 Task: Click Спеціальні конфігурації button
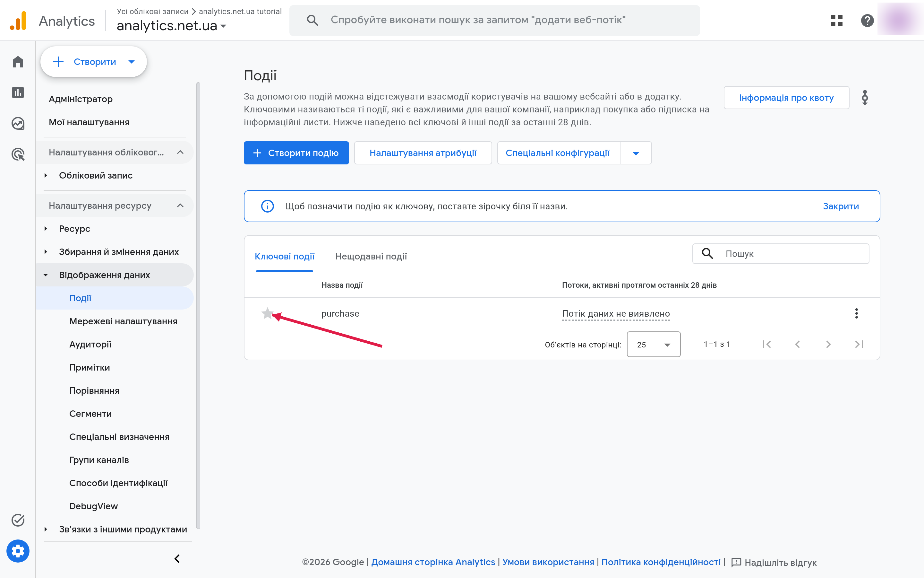pyautogui.click(x=558, y=153)
